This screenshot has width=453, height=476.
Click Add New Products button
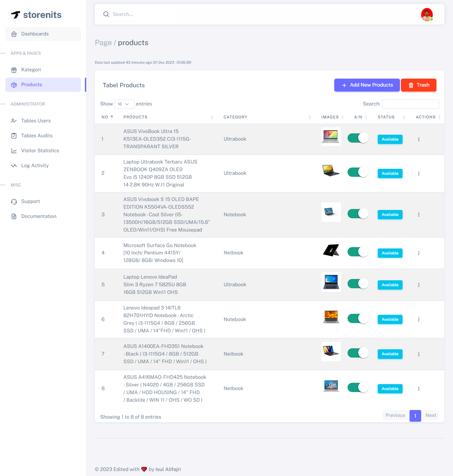point(367,85)
